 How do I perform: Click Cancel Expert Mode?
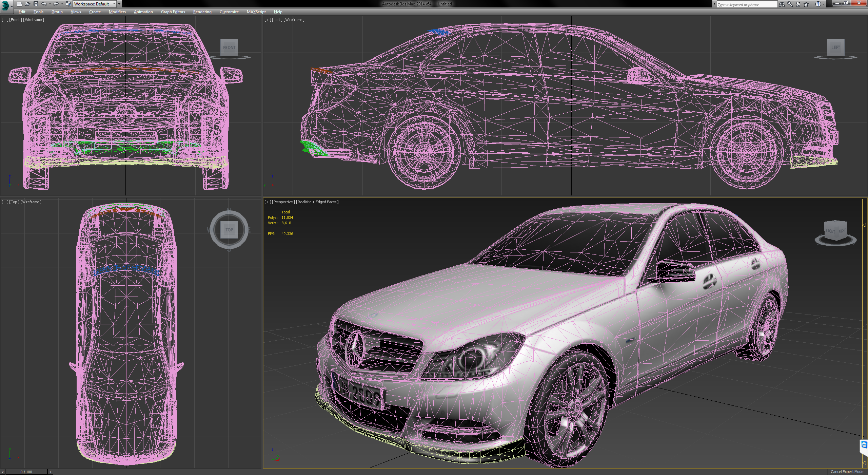[x=847, y=472]
